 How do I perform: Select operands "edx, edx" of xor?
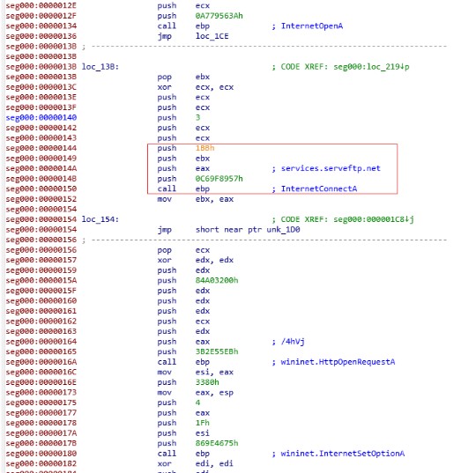(214, 260)
